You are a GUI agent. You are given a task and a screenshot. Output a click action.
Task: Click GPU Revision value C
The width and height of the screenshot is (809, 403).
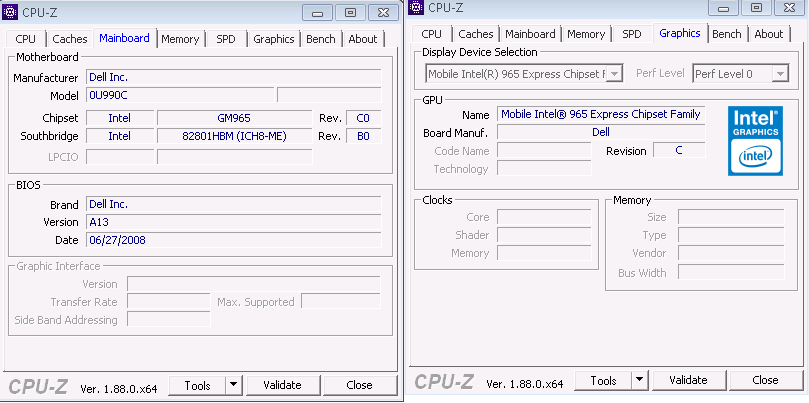[679, 150]
